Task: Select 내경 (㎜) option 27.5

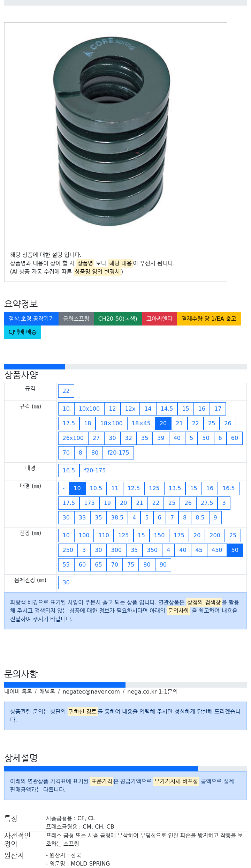Action: (x=207, y=503)
